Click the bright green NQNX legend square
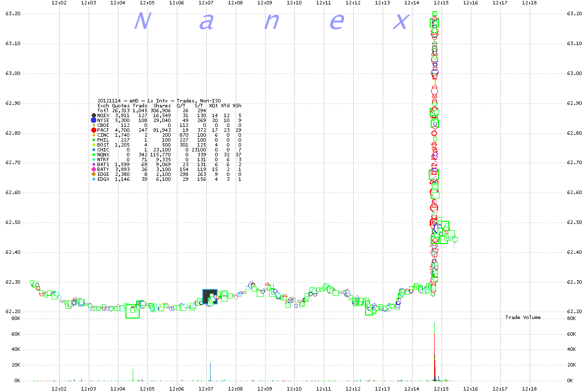Image resolution: width=588 pixels, height=392 pixels. click(93, 154)
